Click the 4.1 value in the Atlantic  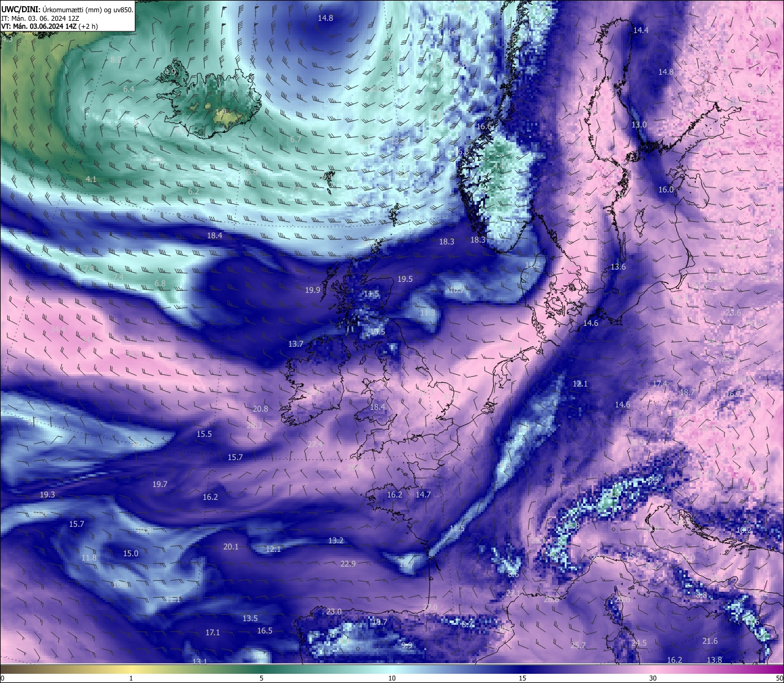pyautogui.click(x=91, y=179)
